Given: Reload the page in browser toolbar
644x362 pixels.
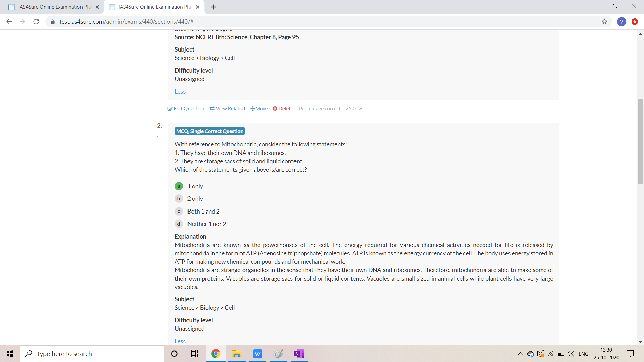Looking at the screenshot, I should point(36,22).
